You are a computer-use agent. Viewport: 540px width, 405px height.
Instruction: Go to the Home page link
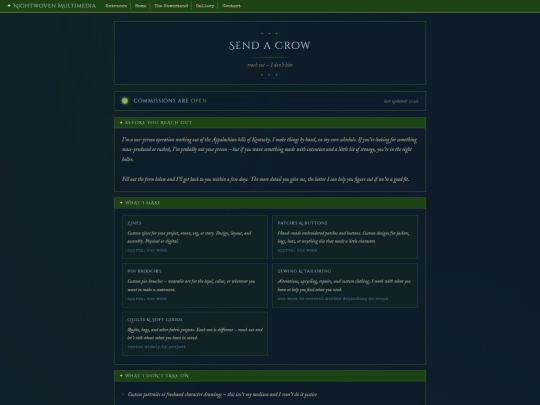(140, 6)
